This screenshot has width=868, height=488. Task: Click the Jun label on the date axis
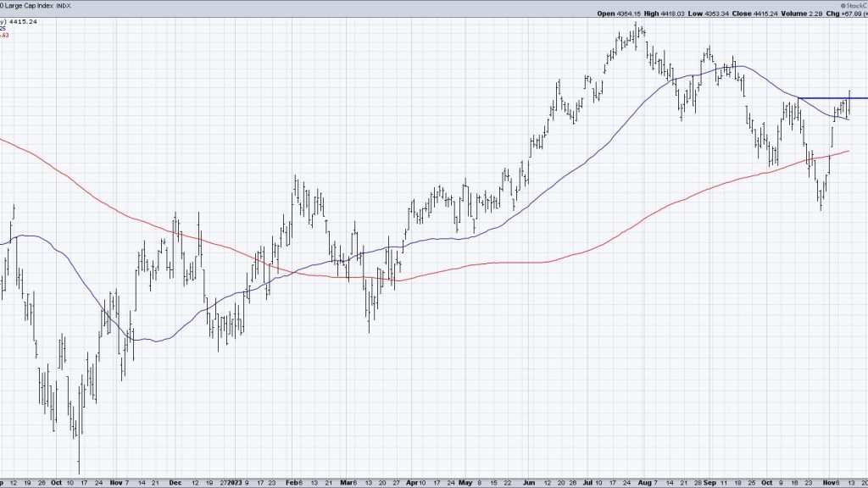tap(529, 483)
